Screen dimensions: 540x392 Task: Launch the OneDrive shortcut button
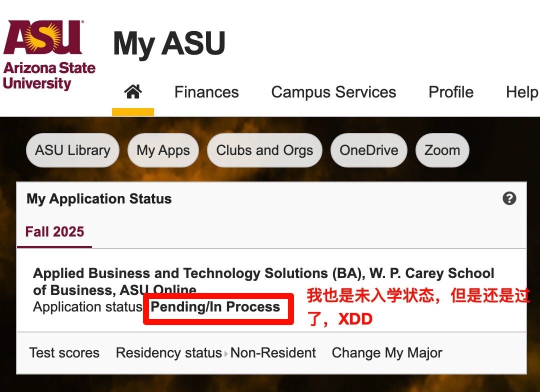369,150
